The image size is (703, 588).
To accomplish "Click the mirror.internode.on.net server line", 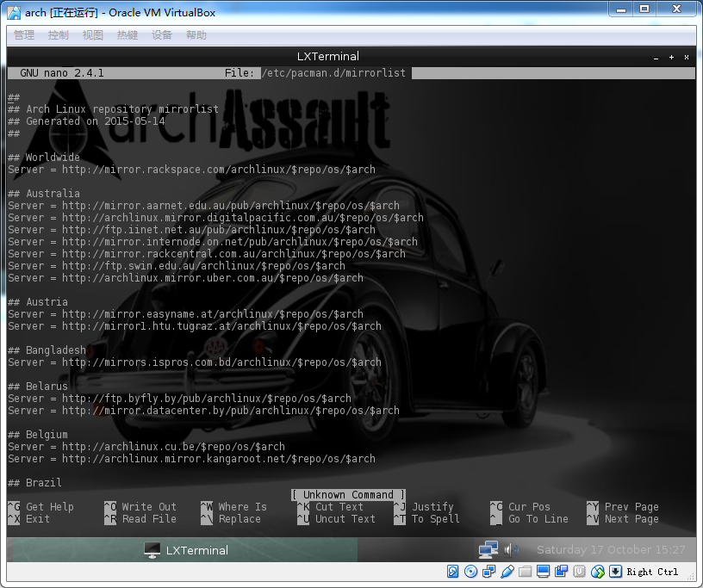I will [213, 242].
